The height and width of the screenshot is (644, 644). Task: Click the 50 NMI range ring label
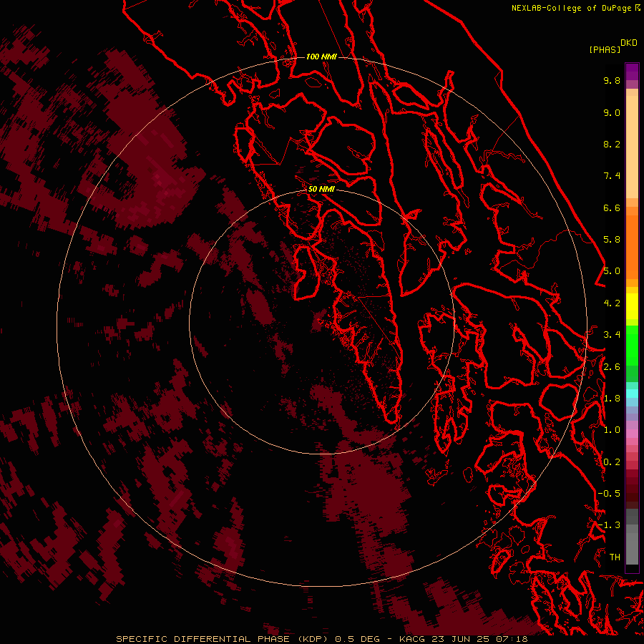pyautogui.click(x=321, y=189)
